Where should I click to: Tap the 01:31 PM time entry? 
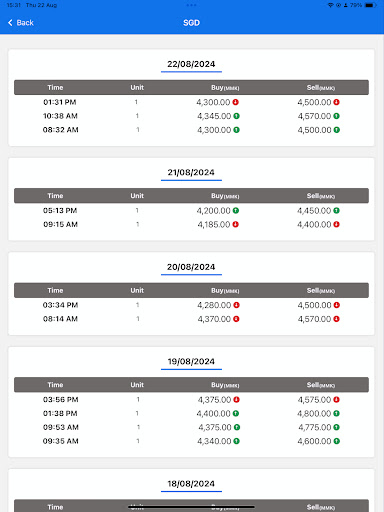[60, 102]
